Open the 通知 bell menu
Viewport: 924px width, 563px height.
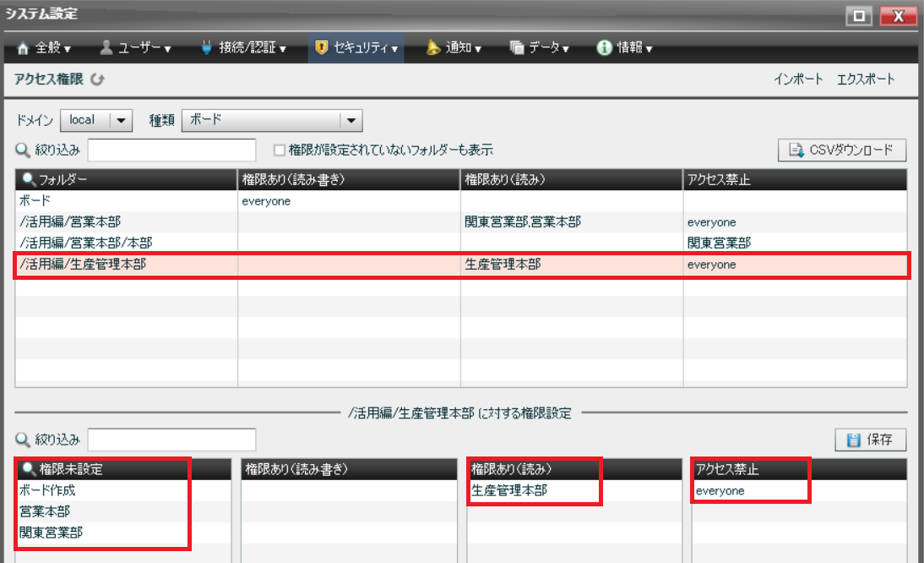[454, 48]
